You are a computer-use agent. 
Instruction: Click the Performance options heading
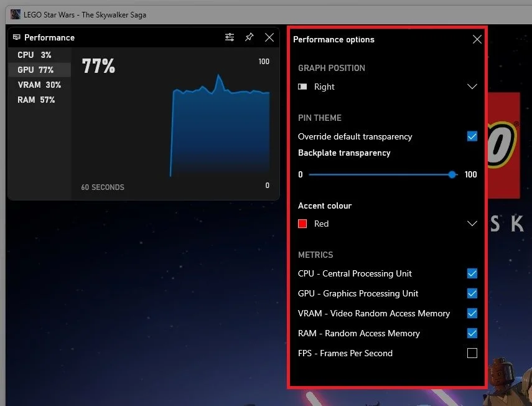tap(334, 39)
